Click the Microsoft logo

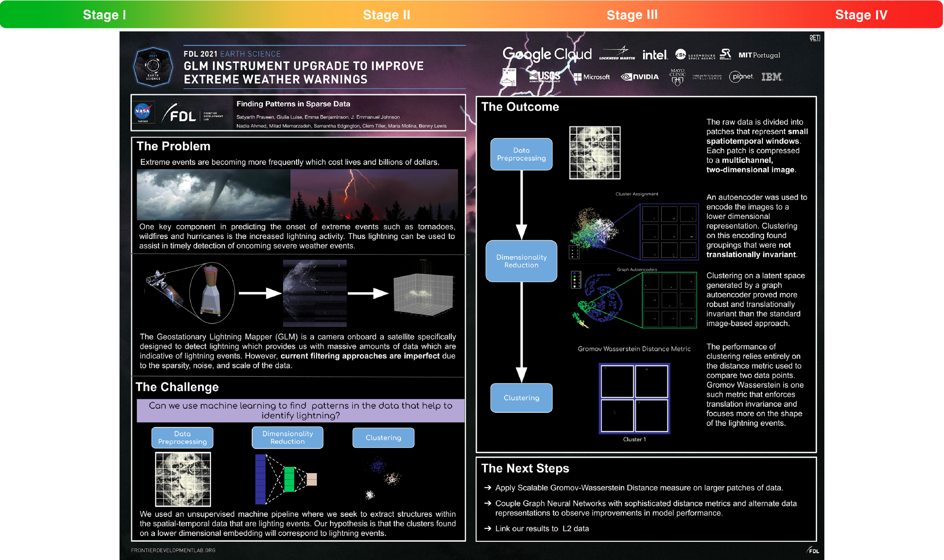tap(591, 77)
